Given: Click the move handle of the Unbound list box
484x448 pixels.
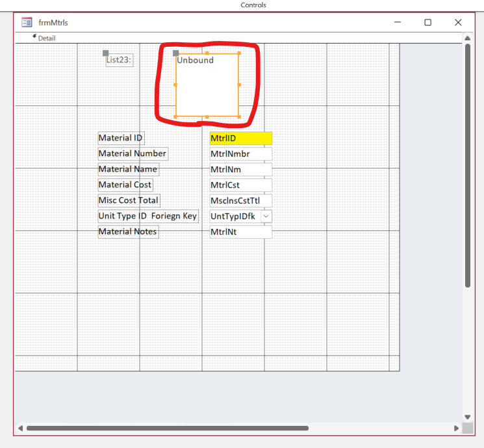Looking at the screenshot, I should pos(175,53).
